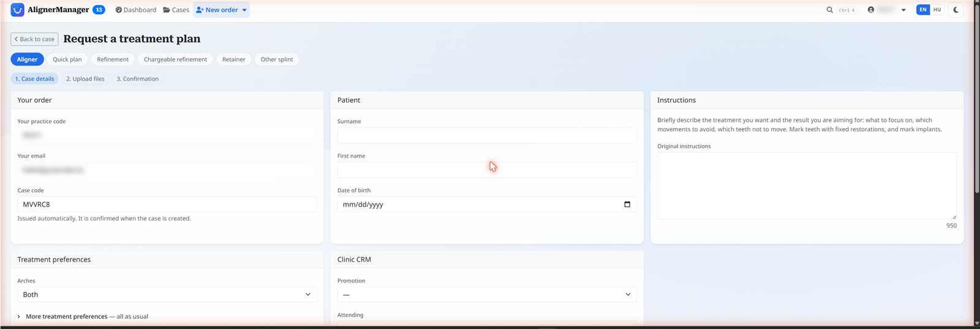Select the Refinement order type
The width and height of the screenshot is (980, 329).
coord(113,59)
